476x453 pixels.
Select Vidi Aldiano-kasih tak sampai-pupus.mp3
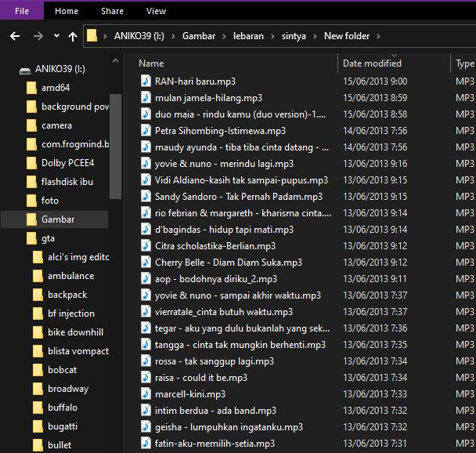(x=241, y=180)
